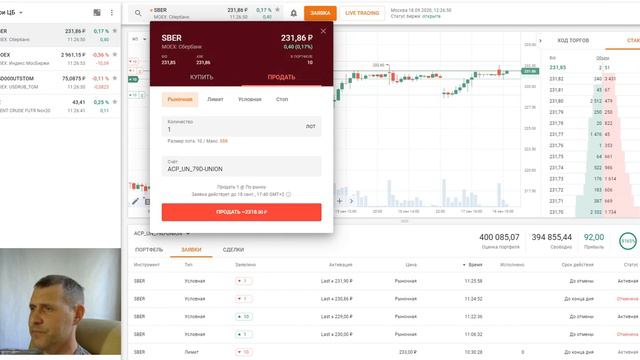Click the Инструмент column header
The width and height of the screenshot is (640, 360).
coord(147,265)
